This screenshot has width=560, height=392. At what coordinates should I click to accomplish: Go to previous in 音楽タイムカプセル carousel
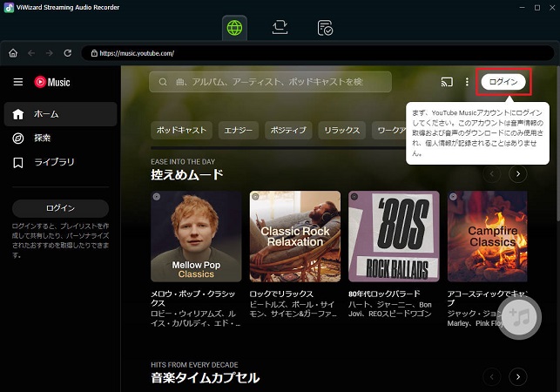click(x=492, y=376)
